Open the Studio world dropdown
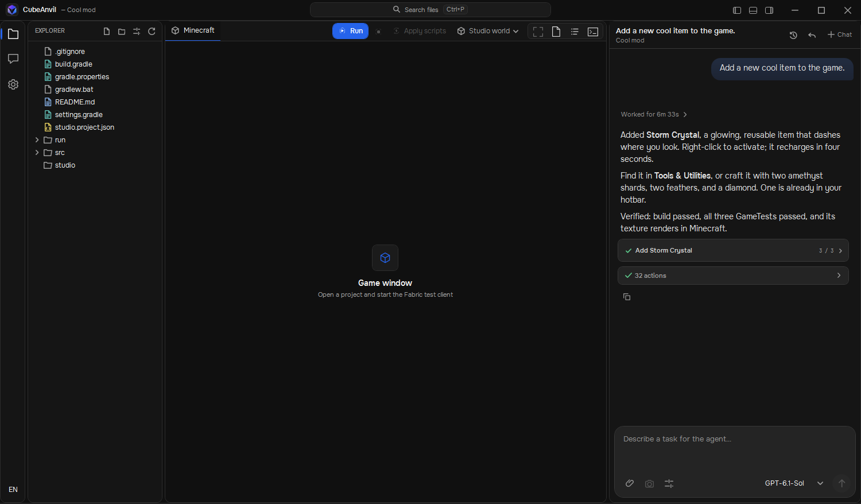The image size is (861, 504). [x=488, y=31]
